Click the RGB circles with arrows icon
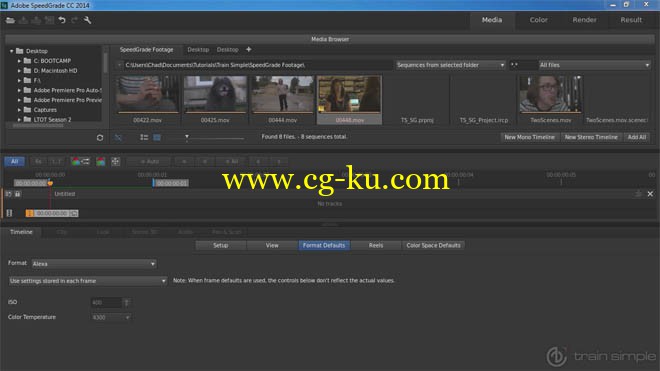 80,161
